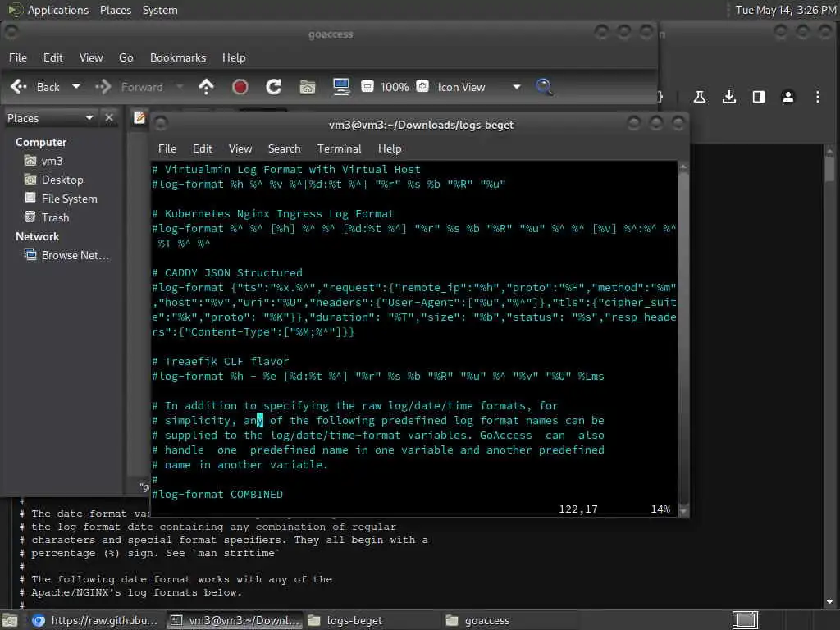Click '# Virtualmin Log Format with Virtual Host'
840x630 pixels.
click(x=286, y=169)
